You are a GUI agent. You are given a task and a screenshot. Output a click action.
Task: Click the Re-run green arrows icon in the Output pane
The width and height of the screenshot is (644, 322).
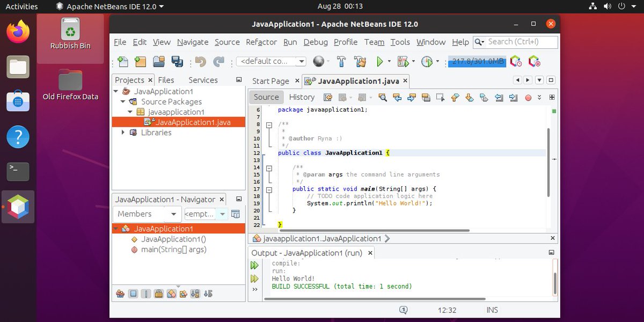[254, 265]
